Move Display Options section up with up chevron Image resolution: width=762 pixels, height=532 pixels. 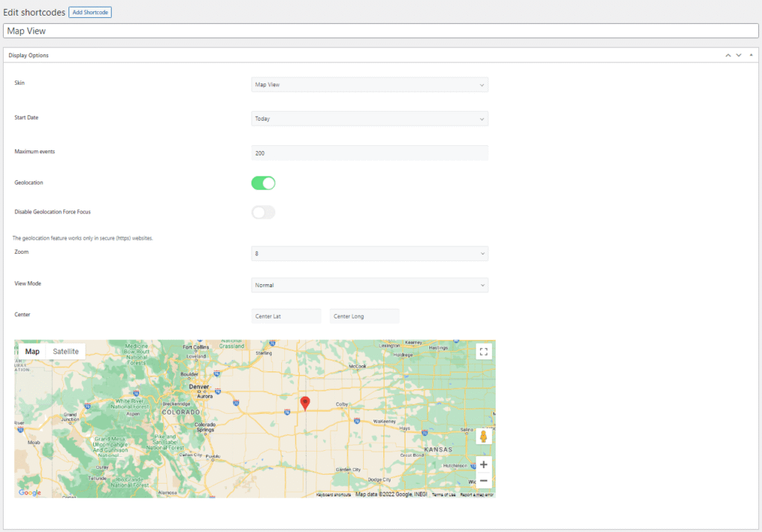[x=728, y=54]
